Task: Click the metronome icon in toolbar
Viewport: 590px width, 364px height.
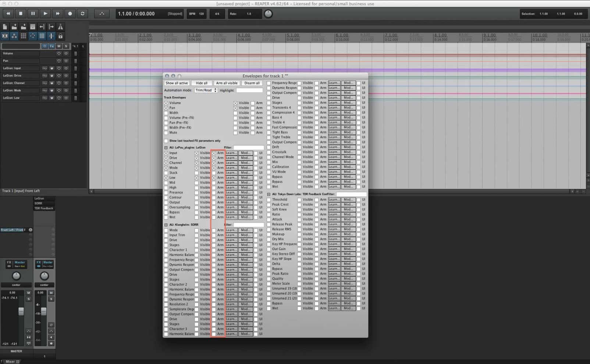Action: click(60, 27)
